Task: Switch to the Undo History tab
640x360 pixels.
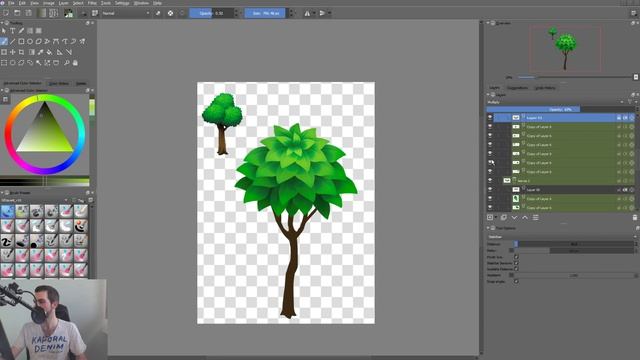Action: (x=545, y=88)
